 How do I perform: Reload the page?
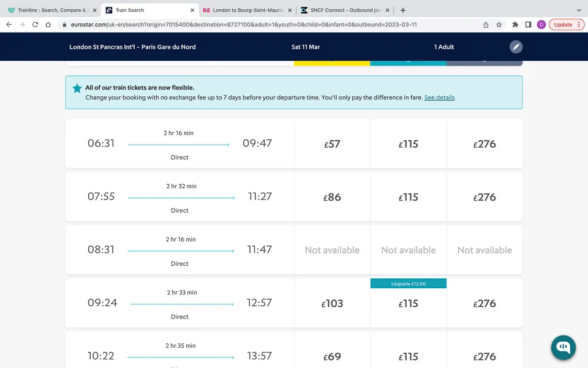coord(35,25)
